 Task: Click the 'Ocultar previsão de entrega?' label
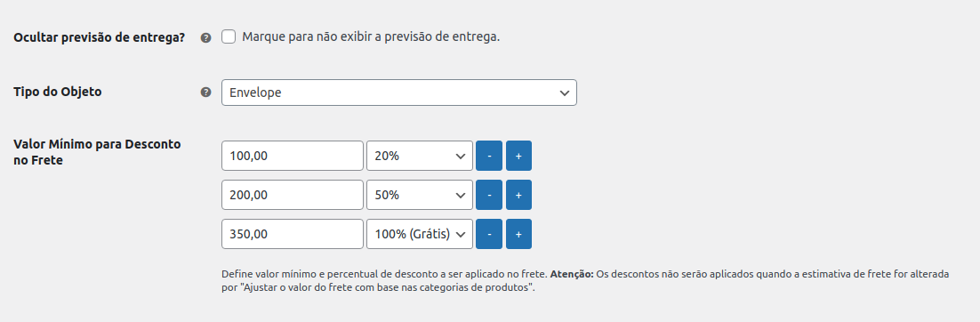point(100,36)
